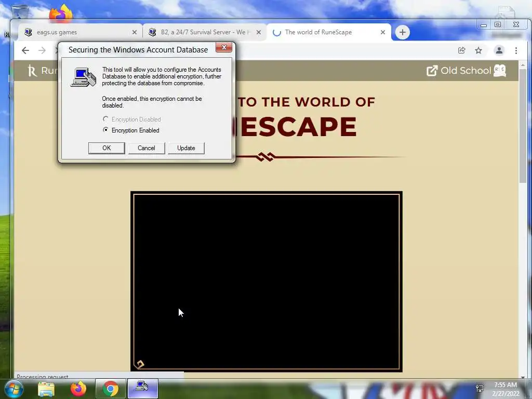532x399 pixels.
Task: Close the Securing the Windows Account Database dialog
Action: coord(224,47)
